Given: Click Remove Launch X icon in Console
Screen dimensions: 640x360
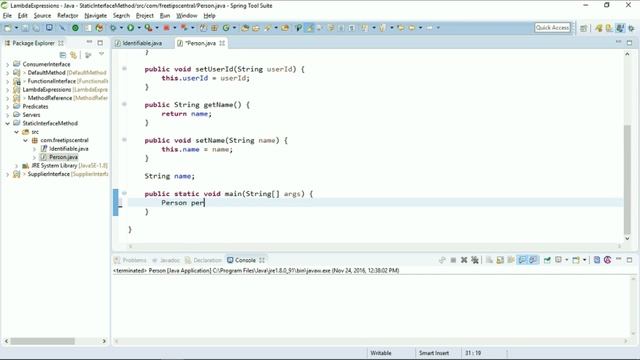Looking at the screenshot, I should click(464, 260).
